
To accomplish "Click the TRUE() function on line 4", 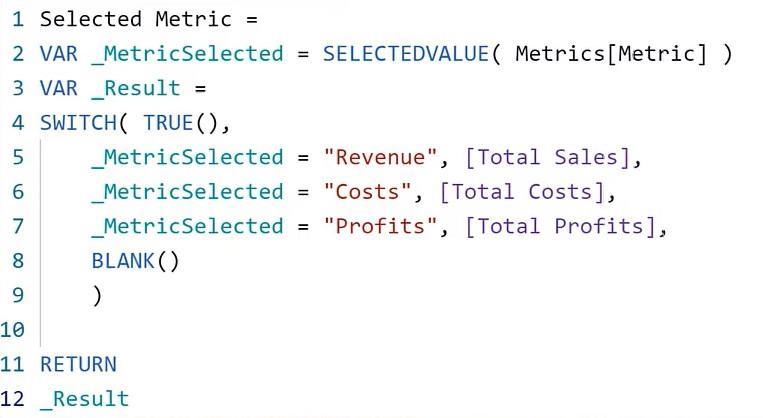I will 180,123.
